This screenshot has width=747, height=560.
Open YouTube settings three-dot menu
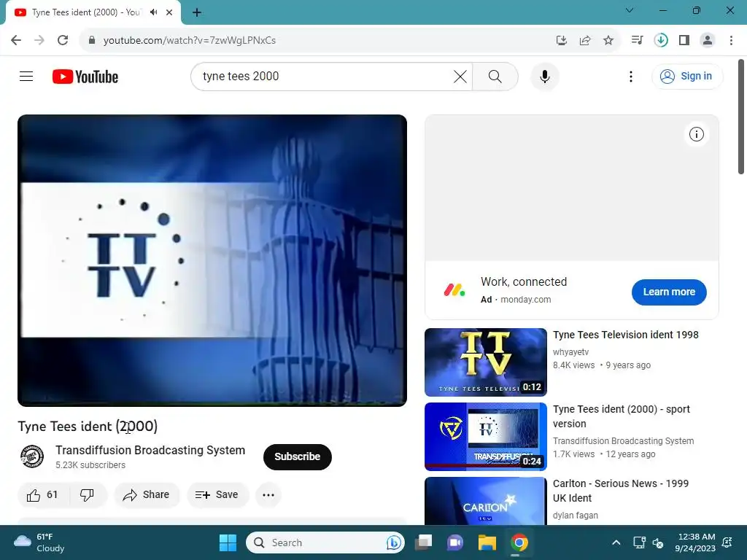point(631,76)
